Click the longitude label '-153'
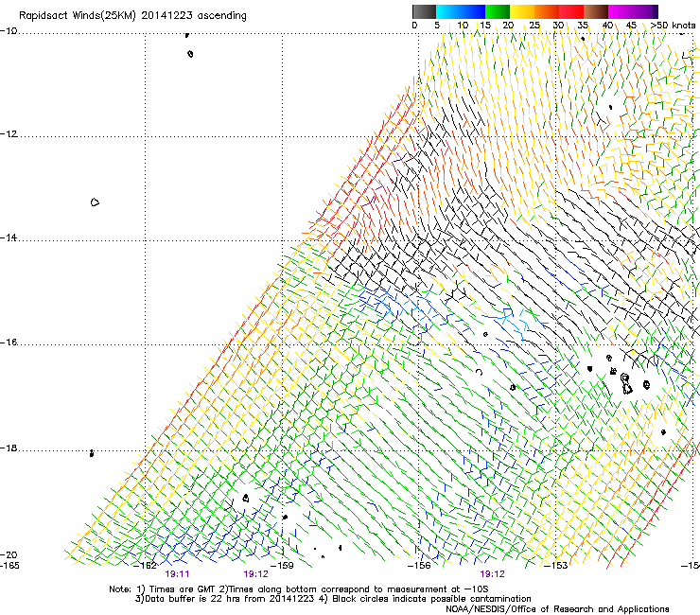 (555, 566)
